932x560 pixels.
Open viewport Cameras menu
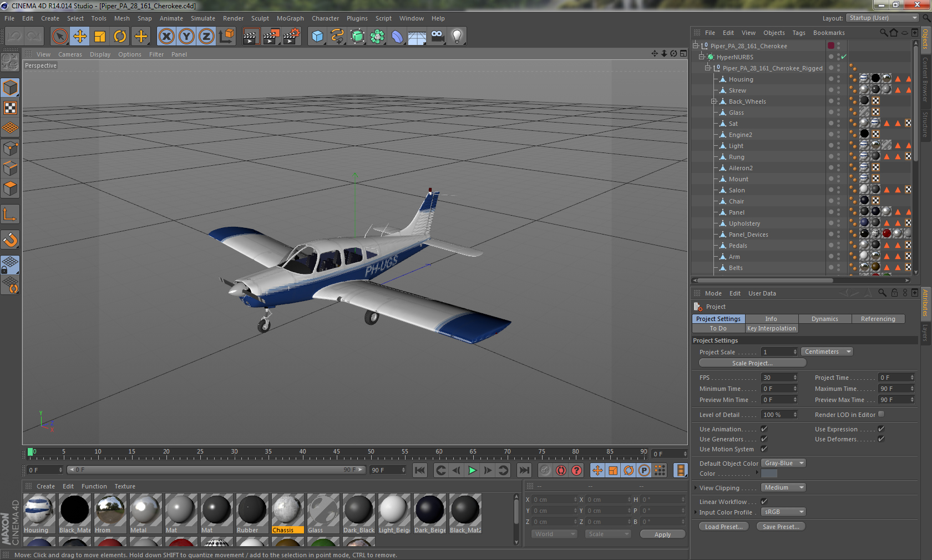(x=70, y=54)
